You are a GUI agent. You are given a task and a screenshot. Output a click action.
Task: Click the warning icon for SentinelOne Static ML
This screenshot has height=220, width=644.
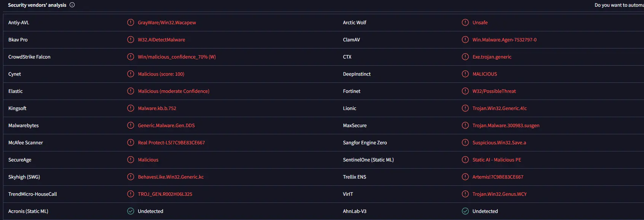click(x=465, y=160)
